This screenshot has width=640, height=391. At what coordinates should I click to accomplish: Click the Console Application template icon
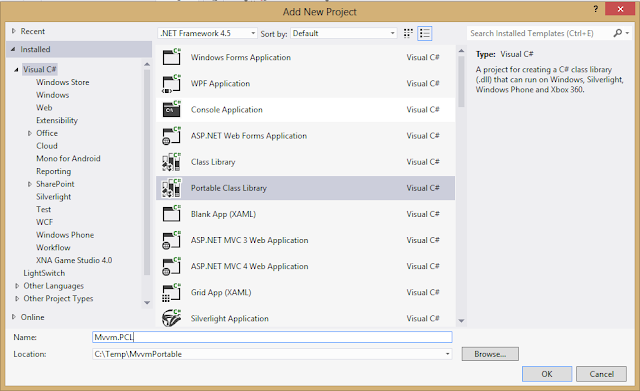coord(171,109)
